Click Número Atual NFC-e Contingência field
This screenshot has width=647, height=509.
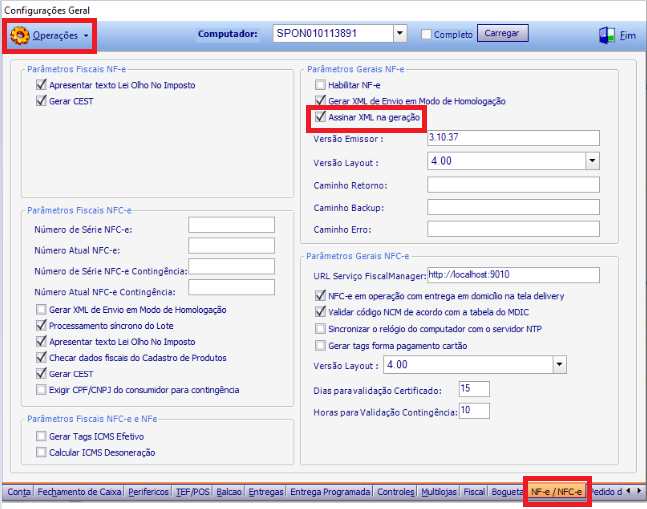(x=231, y=287)
